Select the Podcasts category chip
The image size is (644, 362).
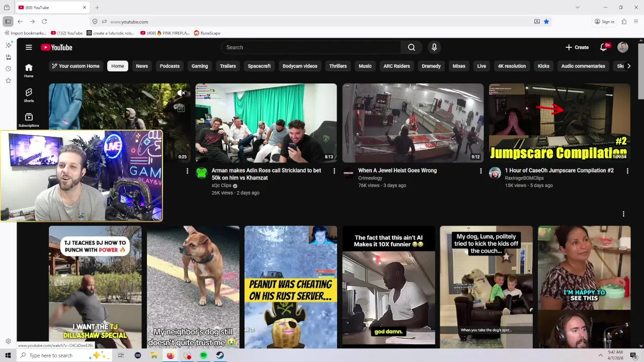[x=170, y=66]
